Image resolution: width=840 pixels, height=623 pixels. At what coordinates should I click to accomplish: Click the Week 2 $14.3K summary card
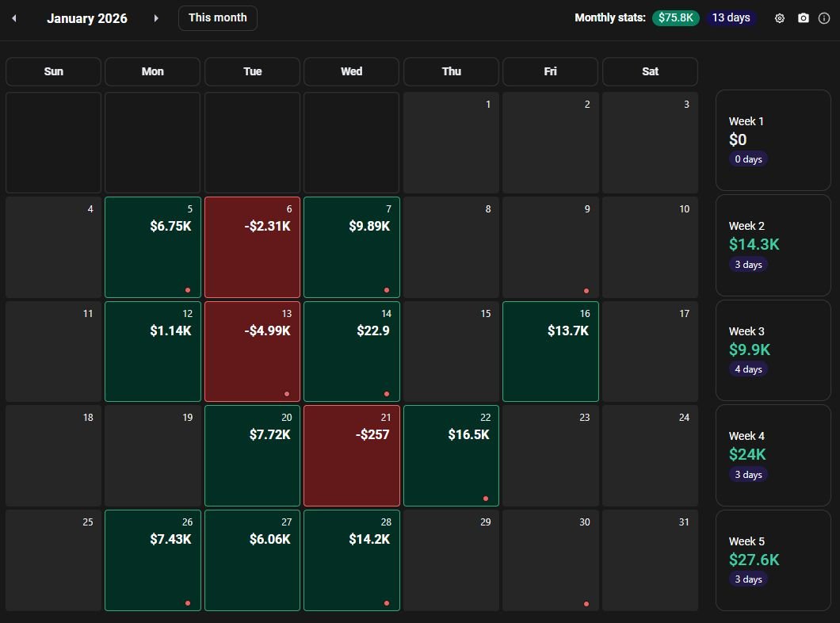pos(773,246)
